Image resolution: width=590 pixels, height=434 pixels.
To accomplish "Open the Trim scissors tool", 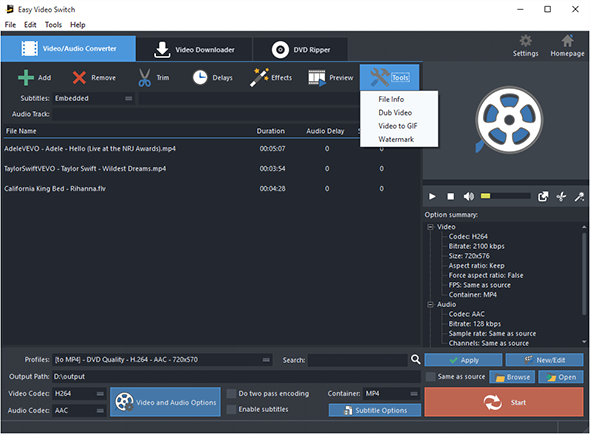I will point(144,78).
